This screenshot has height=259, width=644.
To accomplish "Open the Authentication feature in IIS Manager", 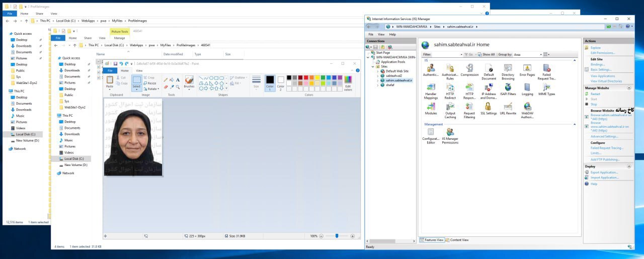I will (431, 70).
